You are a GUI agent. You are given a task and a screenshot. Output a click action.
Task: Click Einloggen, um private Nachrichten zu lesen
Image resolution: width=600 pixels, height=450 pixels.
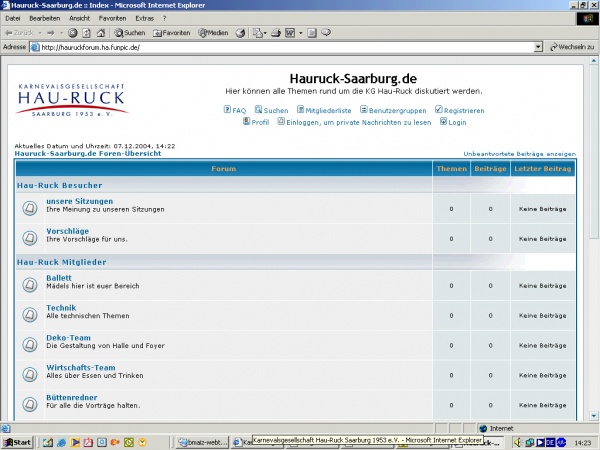354,122
